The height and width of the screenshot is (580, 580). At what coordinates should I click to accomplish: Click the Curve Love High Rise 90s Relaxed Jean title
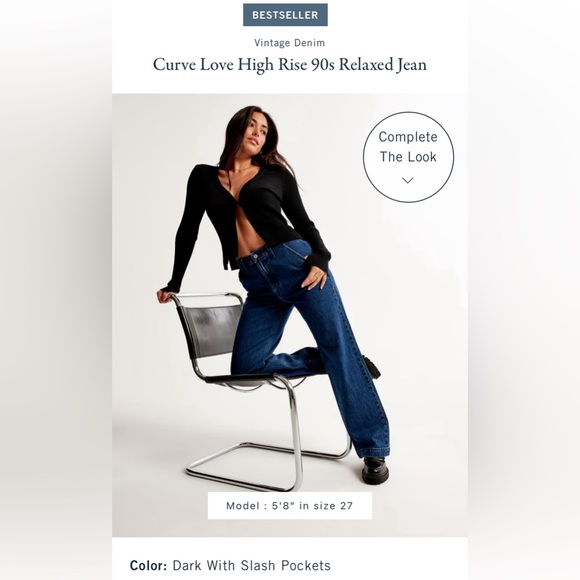point(290,65)
